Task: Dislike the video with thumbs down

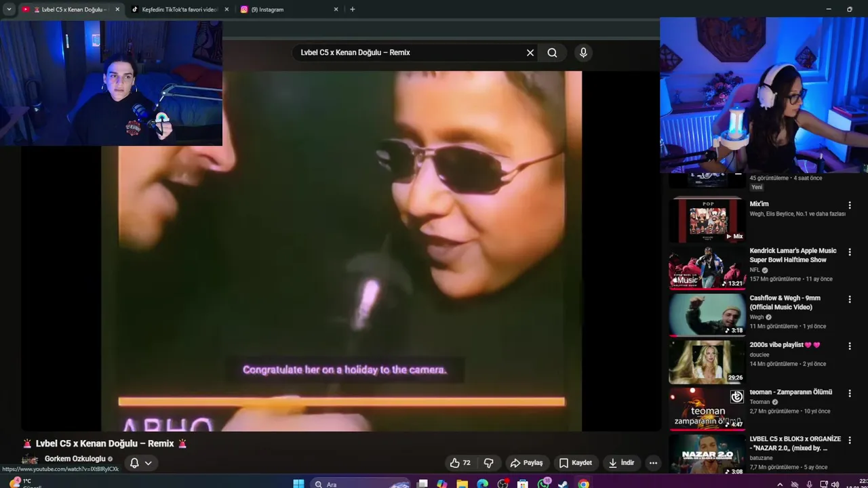Action: [488, 463]
